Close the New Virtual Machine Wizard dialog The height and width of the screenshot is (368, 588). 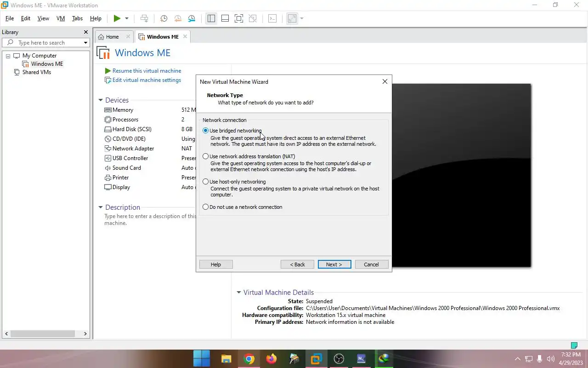(385, 81)
